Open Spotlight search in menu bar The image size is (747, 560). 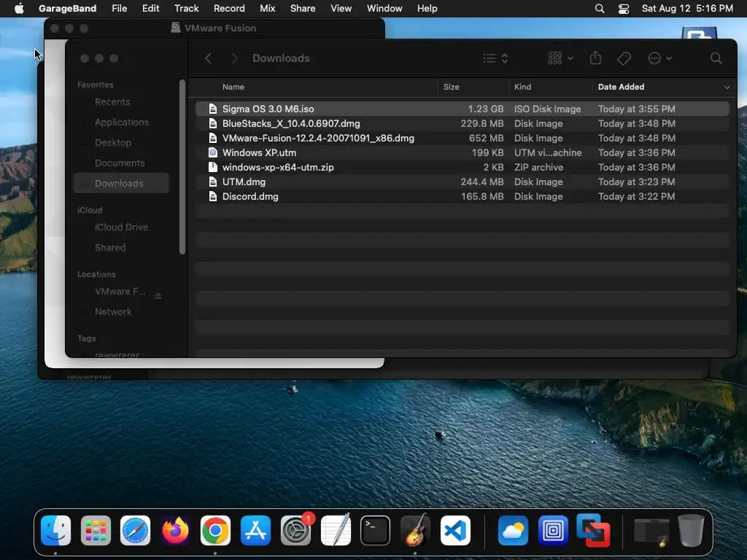pos(600,9)
